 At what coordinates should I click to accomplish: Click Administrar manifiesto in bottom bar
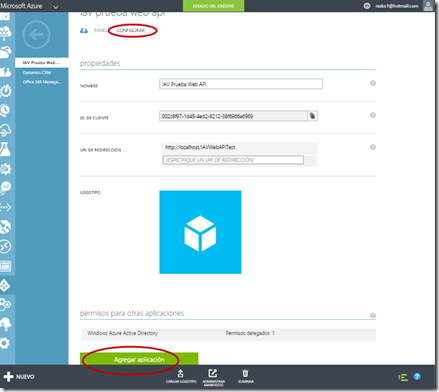pyautogui.click(x=213, y=378)
